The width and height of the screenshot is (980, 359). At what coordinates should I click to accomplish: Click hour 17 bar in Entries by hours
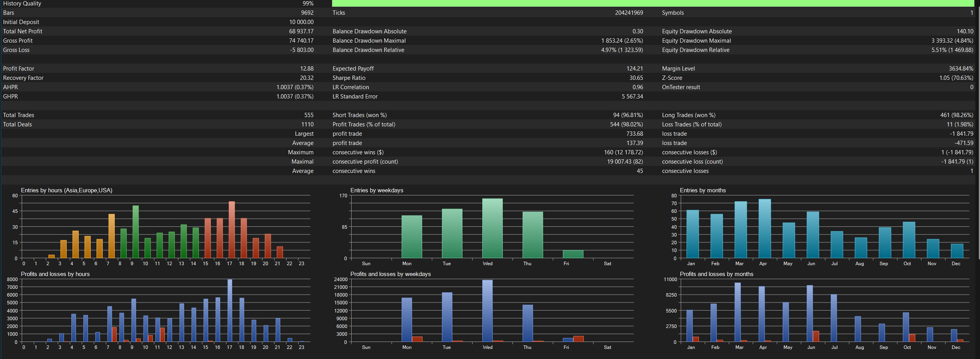pos(232,230)
